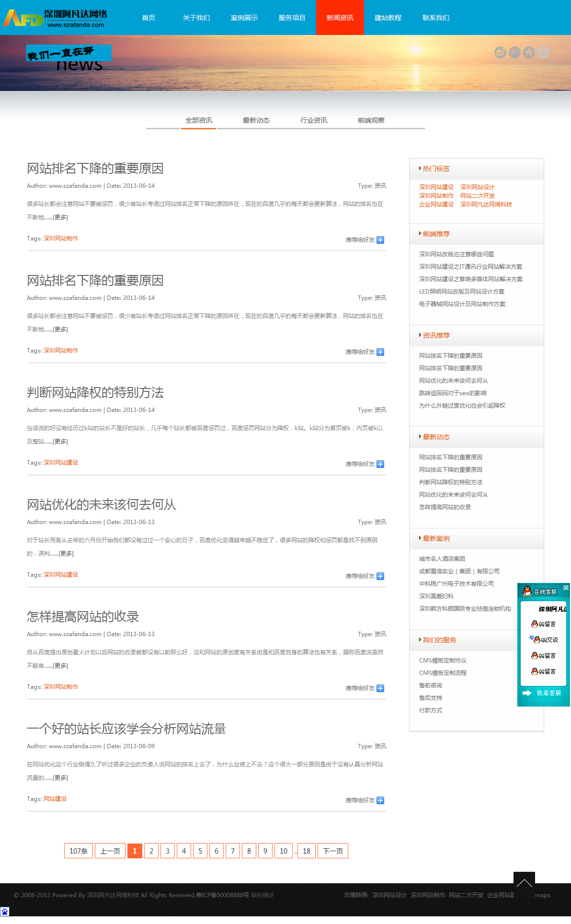Click the 最新案例 section arrow header
This screenshot has width=571, height=924.
tap(435, 538)
